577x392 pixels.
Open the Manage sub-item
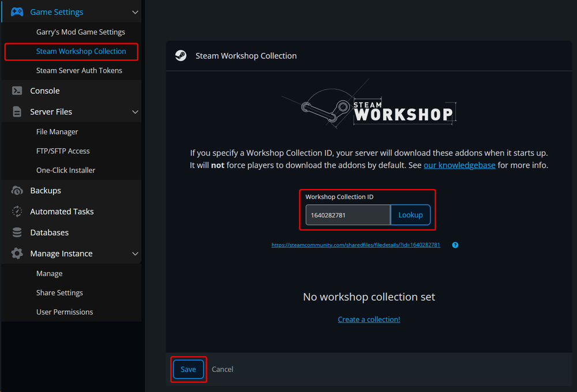pos(49,274)
